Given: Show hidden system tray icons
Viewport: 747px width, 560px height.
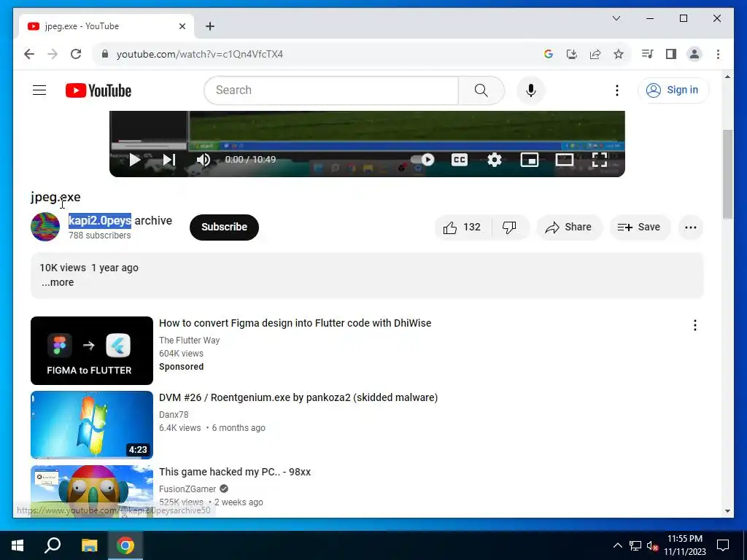Looking at the screenshot, I should click(x=617, y=545).
